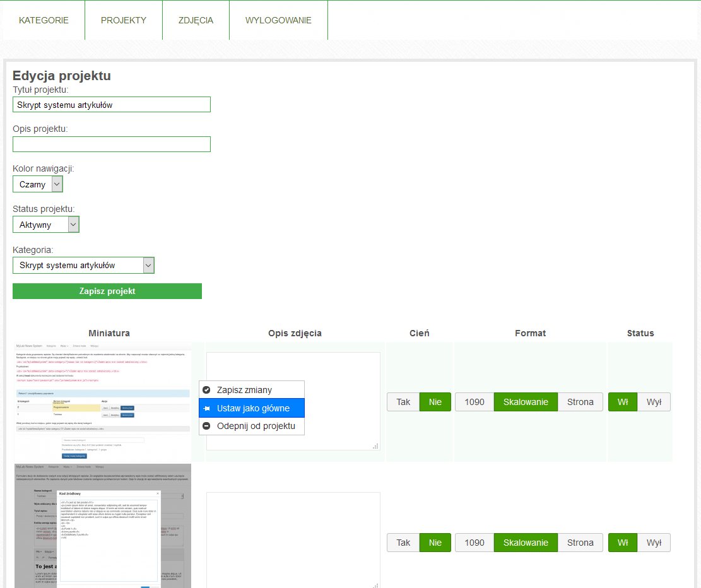Open the Kategoria dropdown list
This screenshot has height=588, width=701.
click(x=83, y=266)
